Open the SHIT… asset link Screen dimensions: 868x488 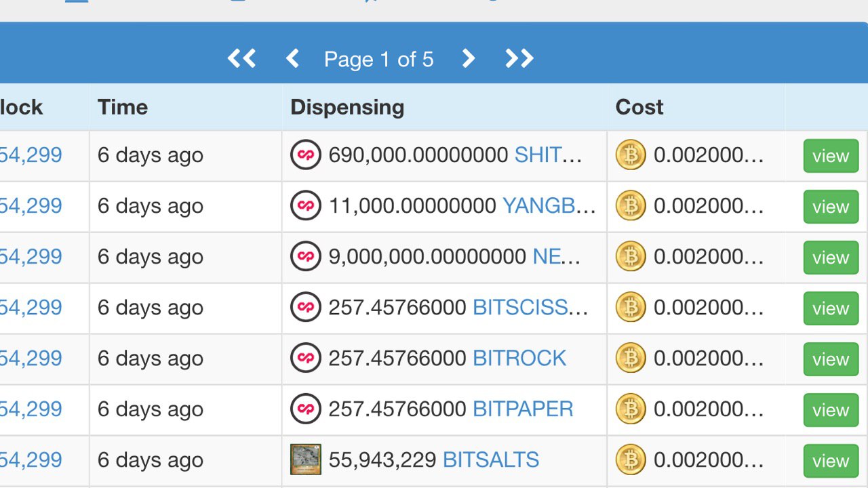pos(548,155)
